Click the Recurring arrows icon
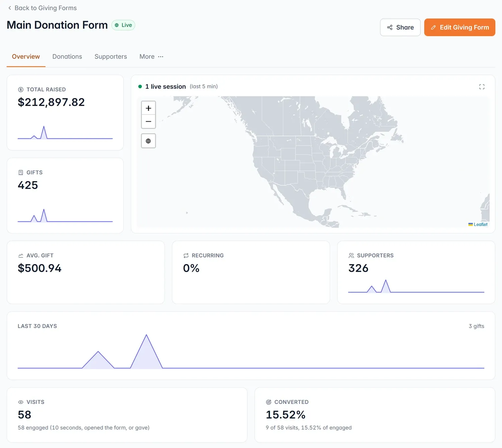The width and height of the screenshot is (502, 448). (186, 255)
